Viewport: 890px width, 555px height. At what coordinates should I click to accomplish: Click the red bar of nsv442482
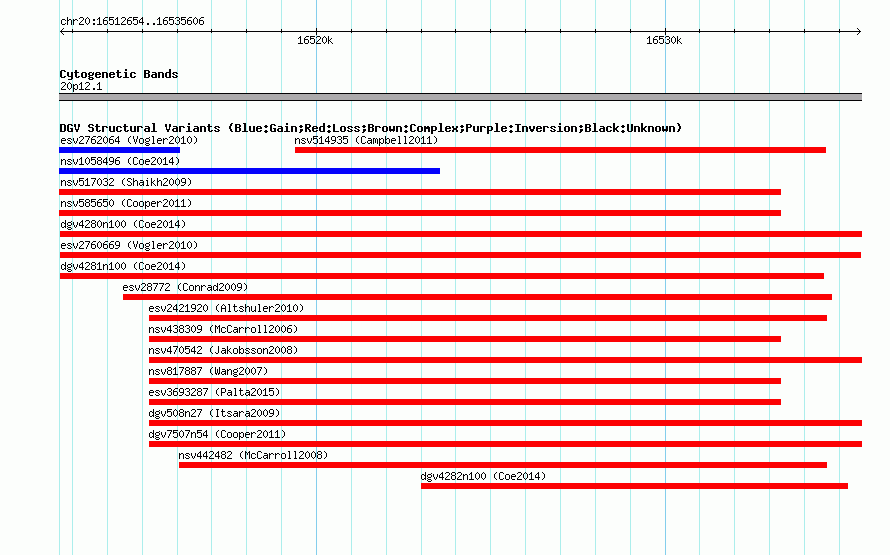[x=503, y=465]
